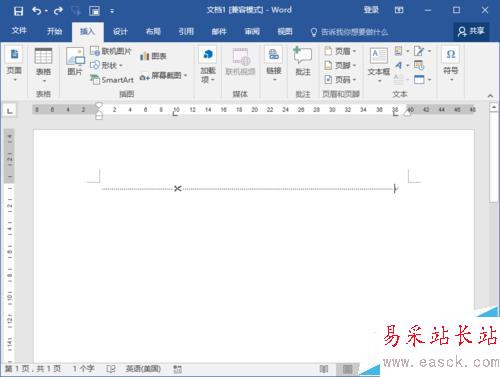Open the Customize Quick Access Toolbar menu

[x=112, y=11]
